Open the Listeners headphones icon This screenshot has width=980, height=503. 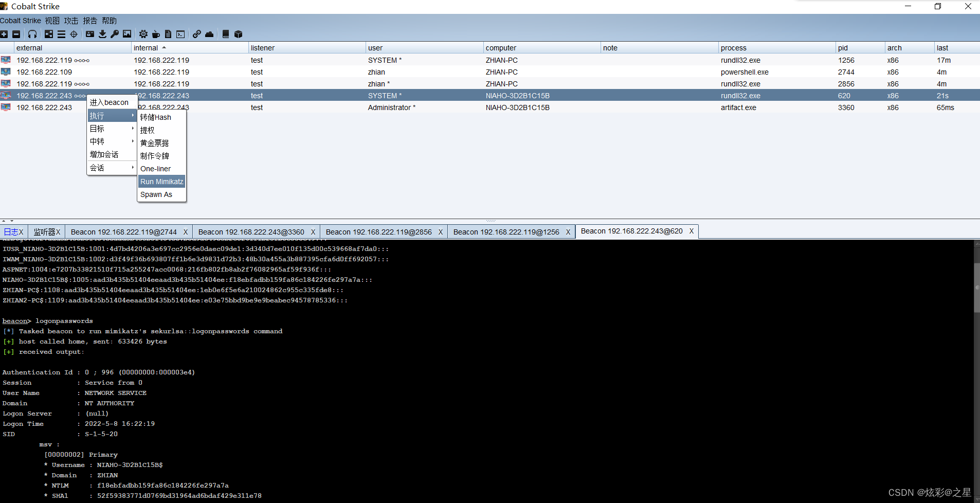(32, 34)
